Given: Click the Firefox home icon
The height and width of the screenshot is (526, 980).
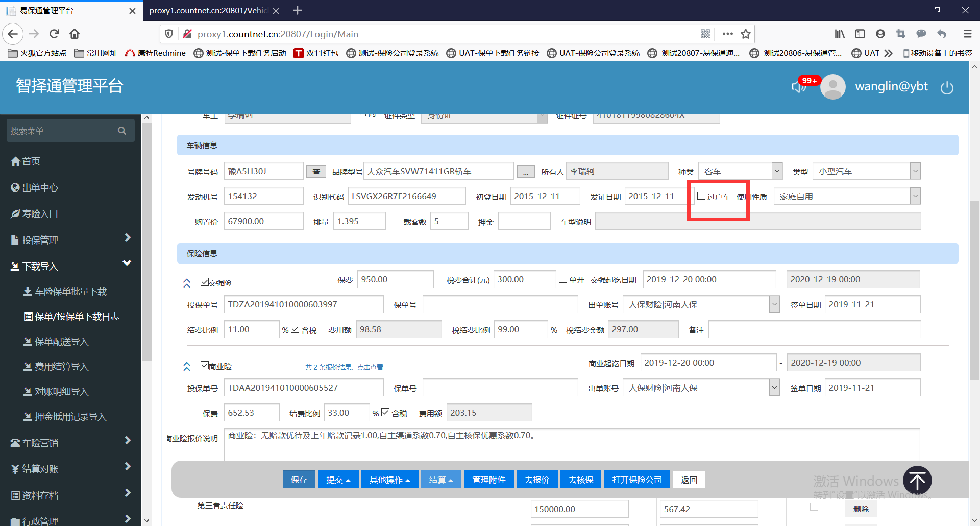Looking at the screenshot, I should (x=75, y=34).
